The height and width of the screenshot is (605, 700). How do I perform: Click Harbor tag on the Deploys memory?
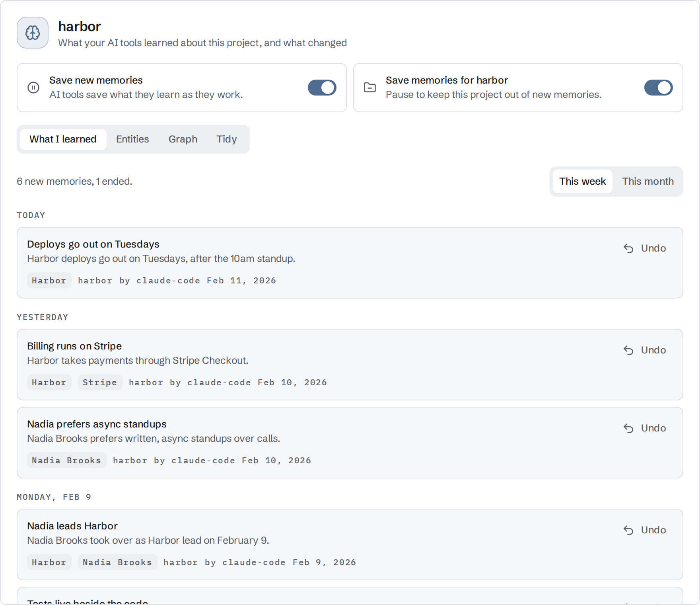pyautogui.click(x=49, y=280)
